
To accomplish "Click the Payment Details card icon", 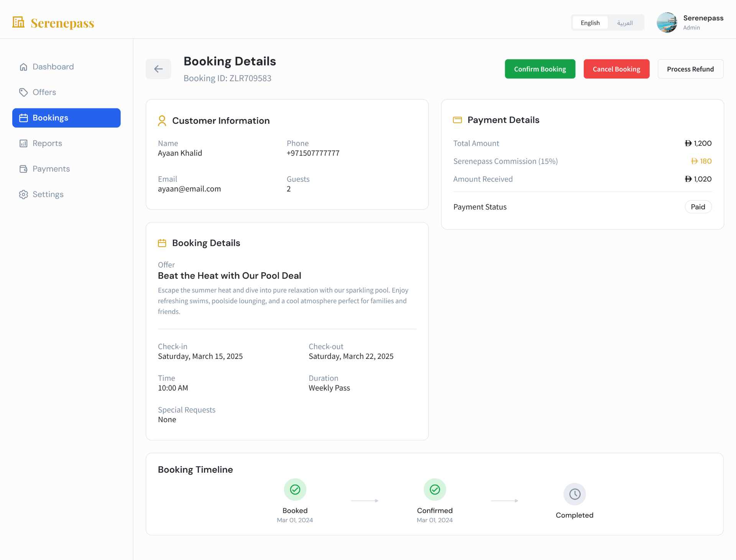I will (x=457, y=120).
